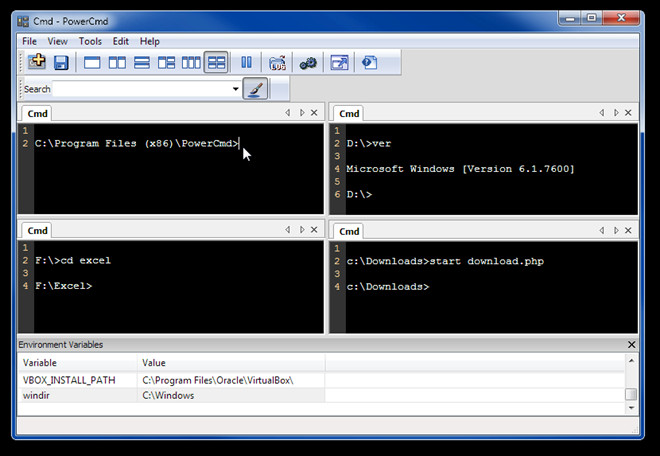Click the pause icon in the toolbar

coord(247,63)
